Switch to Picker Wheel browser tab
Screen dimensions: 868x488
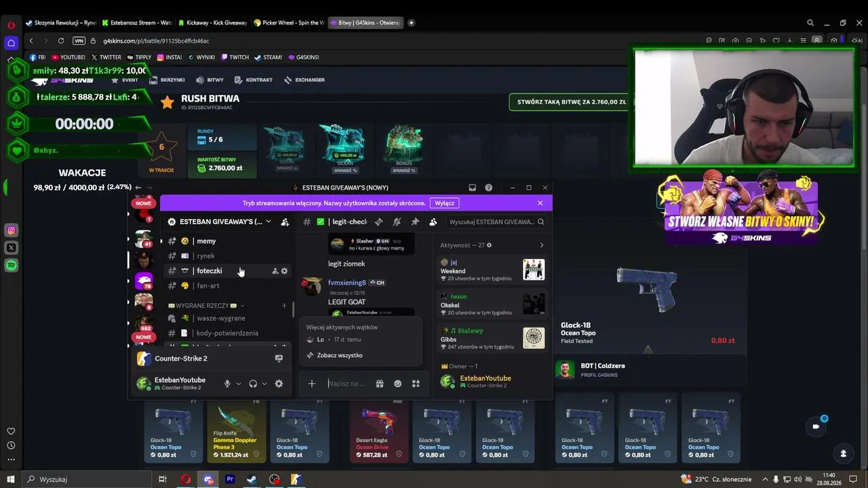[289, 23]
